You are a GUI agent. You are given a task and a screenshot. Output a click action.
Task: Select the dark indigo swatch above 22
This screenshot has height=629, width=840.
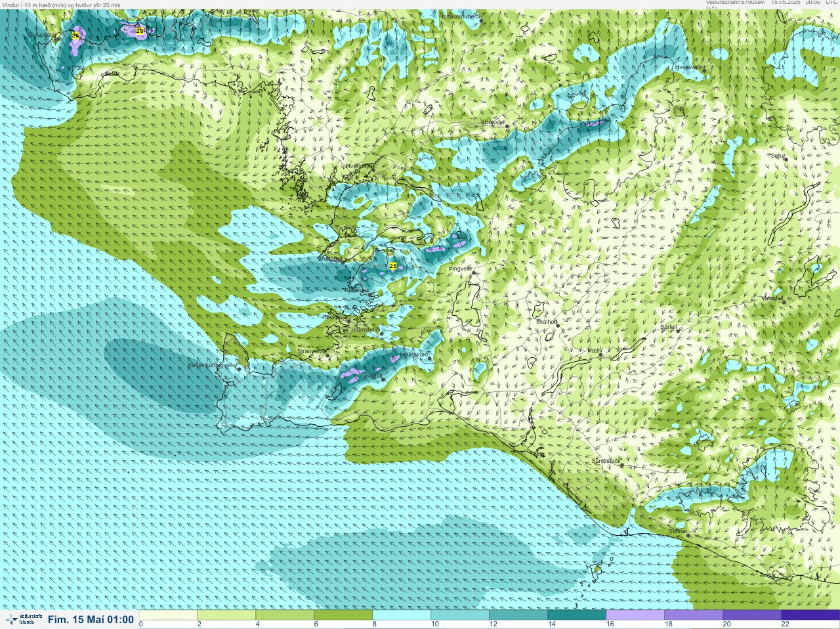point(810,615)
